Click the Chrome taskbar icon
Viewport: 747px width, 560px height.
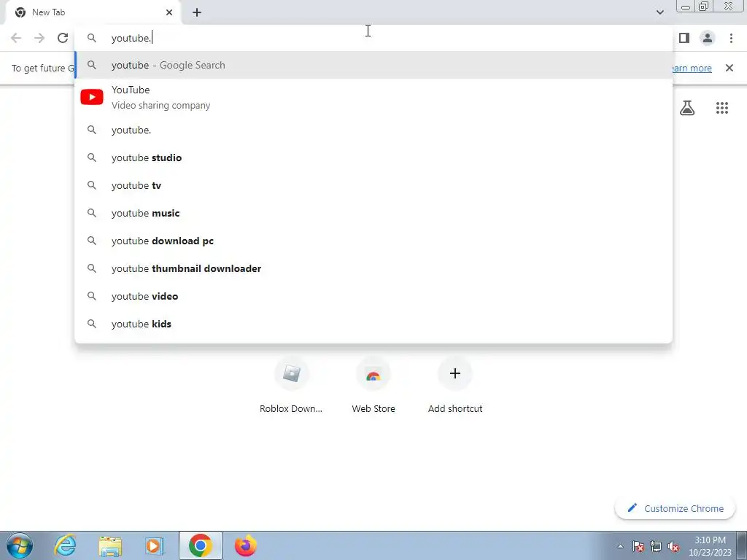click(x=200, y=545)
